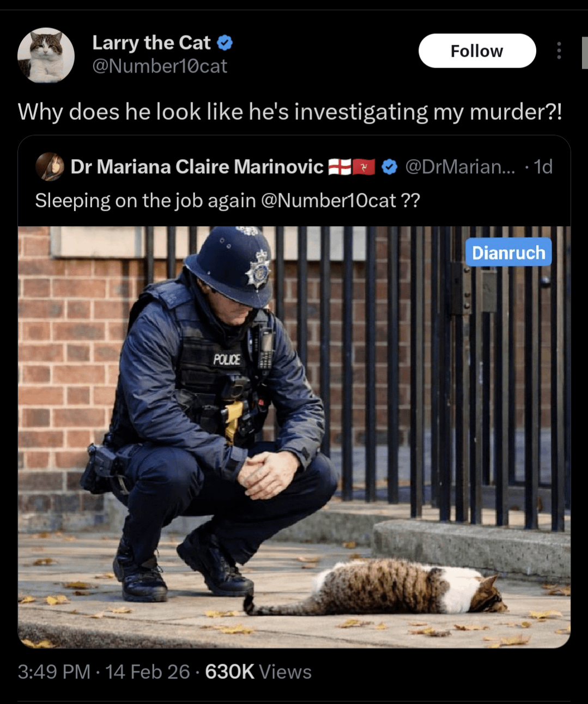
Task: Open the @Number10cat handle under Larry's name
Action: point(159,66)
